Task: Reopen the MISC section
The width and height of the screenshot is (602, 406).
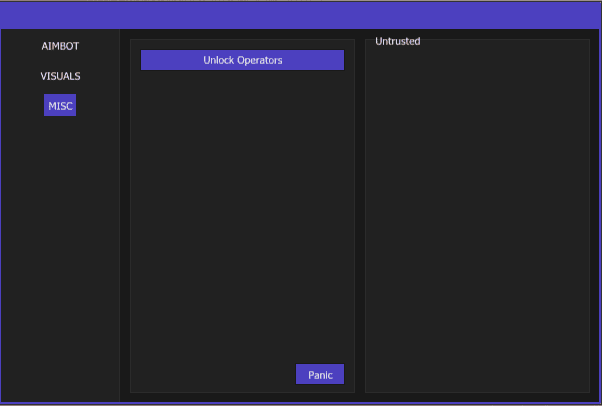Action: click(x=60, y=106)
